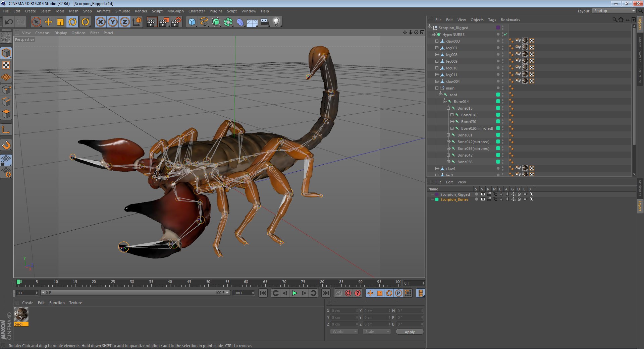The width and height of the screenshot is (644, 349).
Task: Open floor environment objects icon
Action: click(252, 22)
